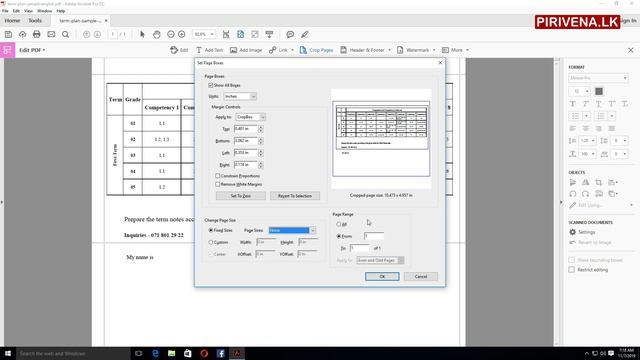Open the Units dropdown
Viewport: 640px width, 360px height.
[x=240, y=96]
